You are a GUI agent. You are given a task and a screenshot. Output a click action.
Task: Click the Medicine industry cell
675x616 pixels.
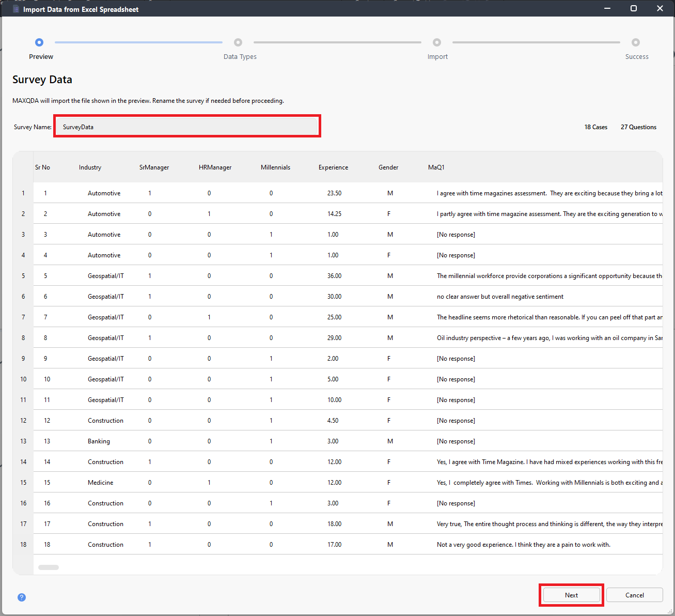tap(100, 483)
